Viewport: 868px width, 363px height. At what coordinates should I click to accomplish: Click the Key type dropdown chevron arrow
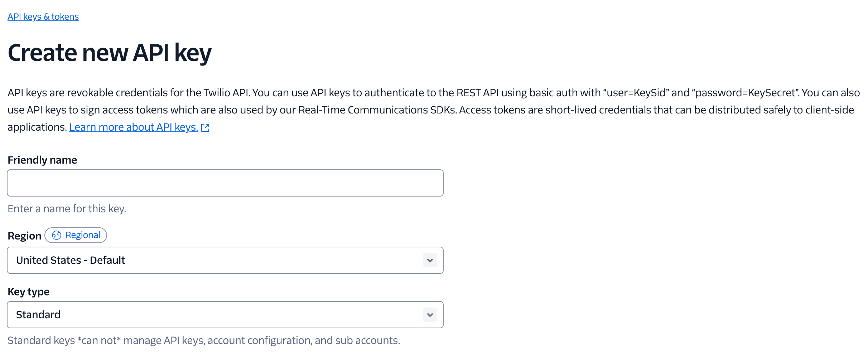pyautogui.click(x=430, y=315)
